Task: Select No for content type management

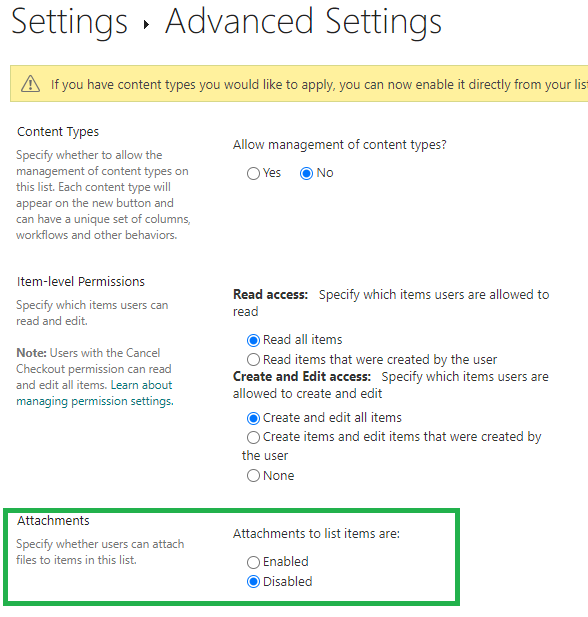Action: tap(306, 173)
